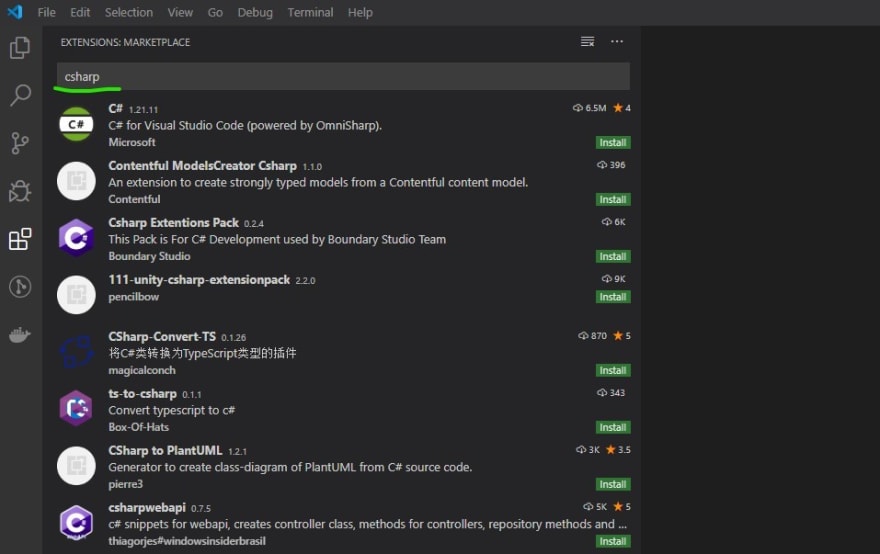This screenshot has height=554, width=880.
Task: Click the 111-unity-csharp-extensionpack placeholder icon
Action: (x=76, y=295)
